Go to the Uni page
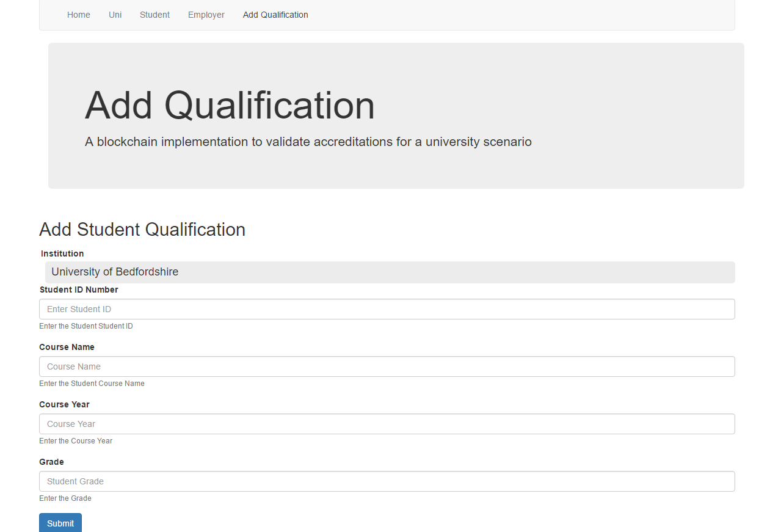 115,15
